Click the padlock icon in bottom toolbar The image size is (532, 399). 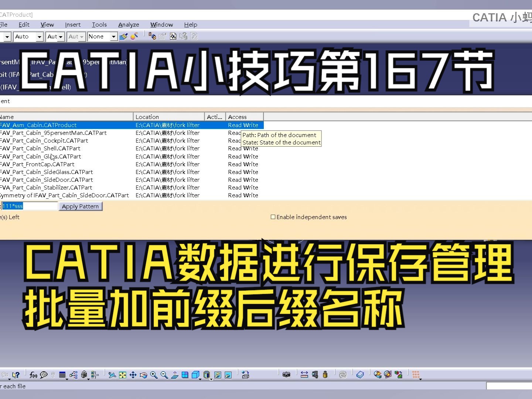84,375
